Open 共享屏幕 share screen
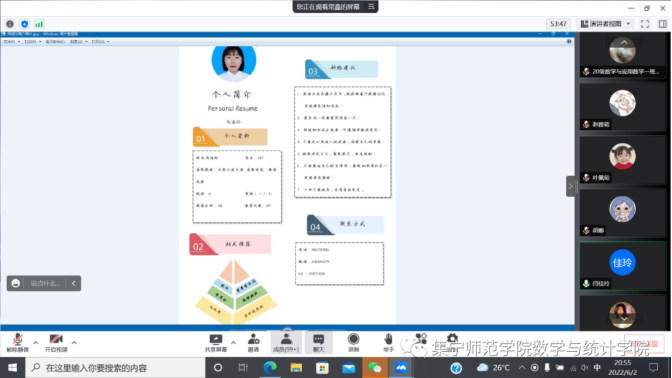Screen dimensions: 672x378 click(x=216, y=343)
